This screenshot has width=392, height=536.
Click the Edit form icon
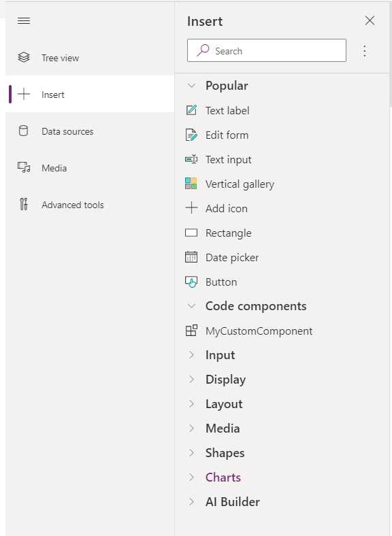pyautogui.click(x=191, y=135)
